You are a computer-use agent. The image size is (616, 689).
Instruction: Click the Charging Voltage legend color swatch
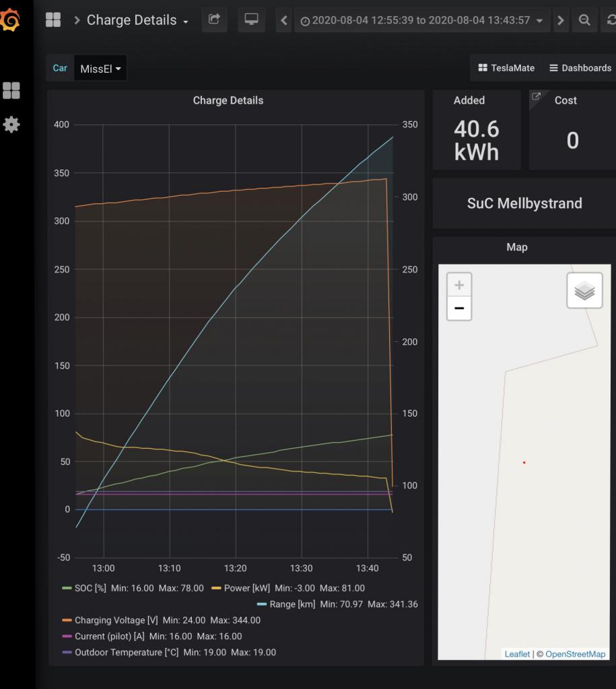point(67,620)
